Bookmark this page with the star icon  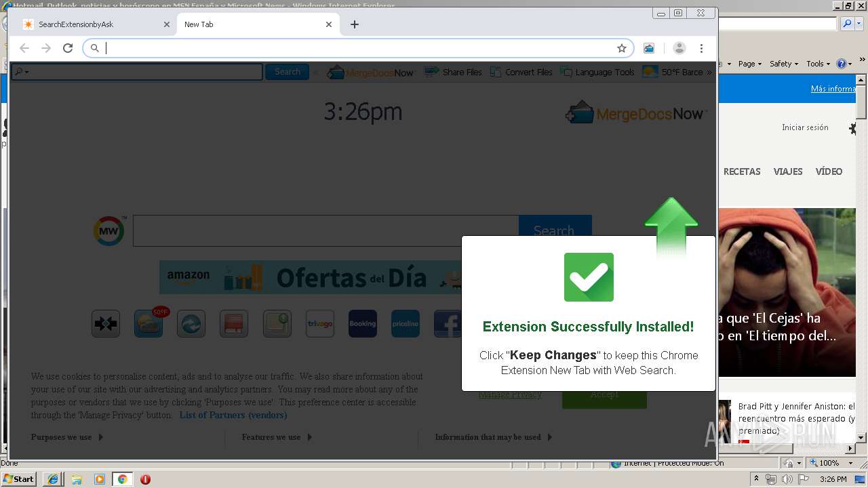(621, 48)
